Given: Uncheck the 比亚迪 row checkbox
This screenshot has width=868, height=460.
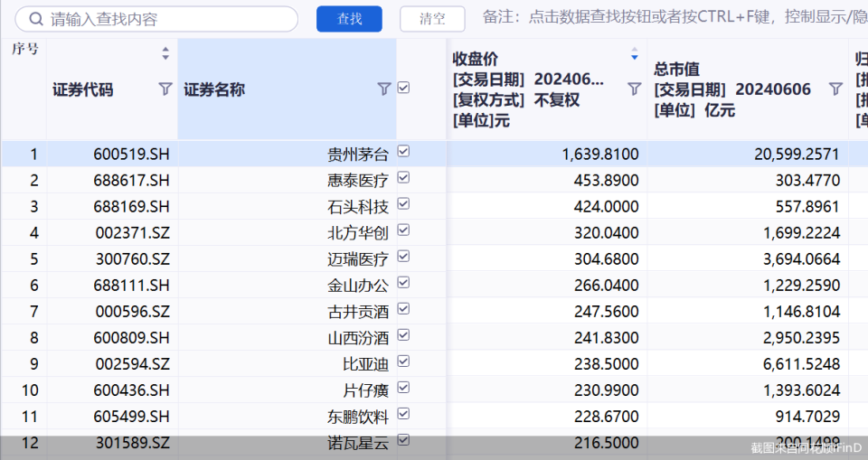Looking at the screenshot, I should tap(403, 361).
